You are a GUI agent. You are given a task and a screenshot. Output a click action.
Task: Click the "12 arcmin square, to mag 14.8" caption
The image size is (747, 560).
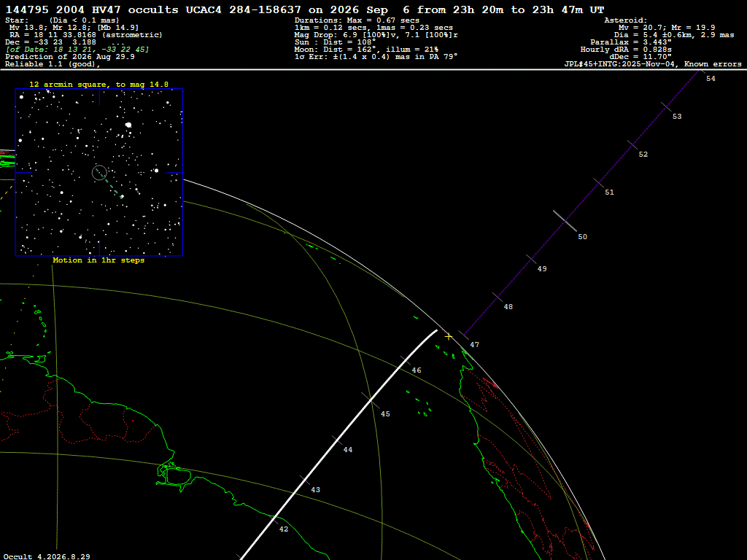click(x=98, y=85)
